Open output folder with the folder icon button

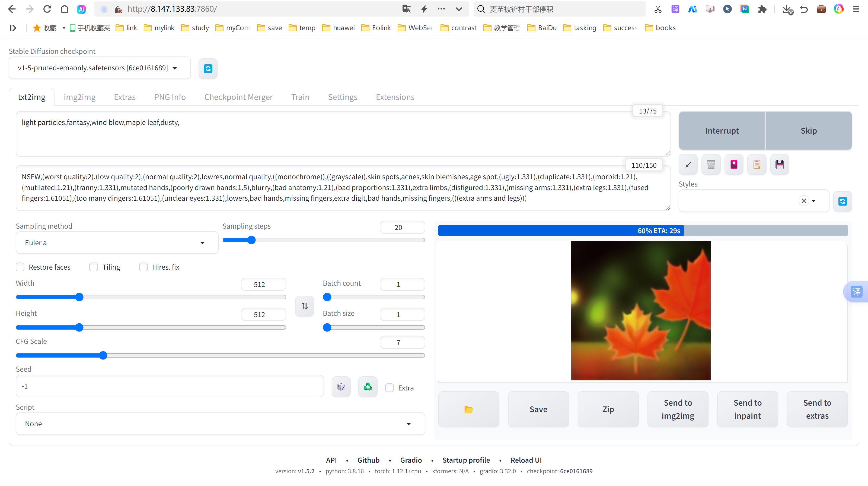tap(468, 409)
